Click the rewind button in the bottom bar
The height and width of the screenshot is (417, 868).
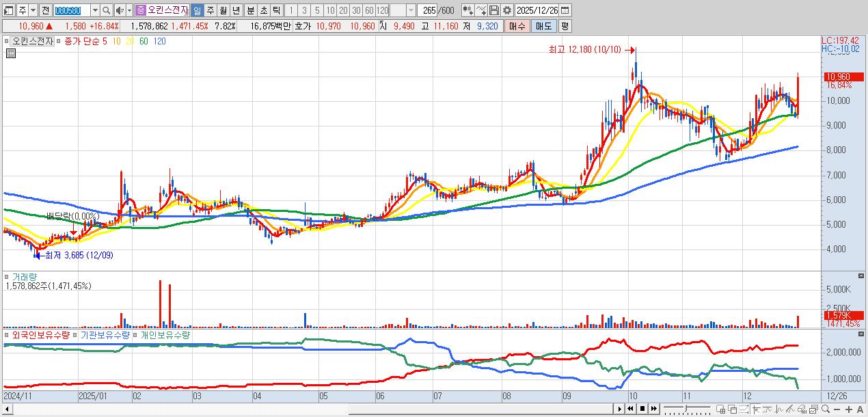631,409
